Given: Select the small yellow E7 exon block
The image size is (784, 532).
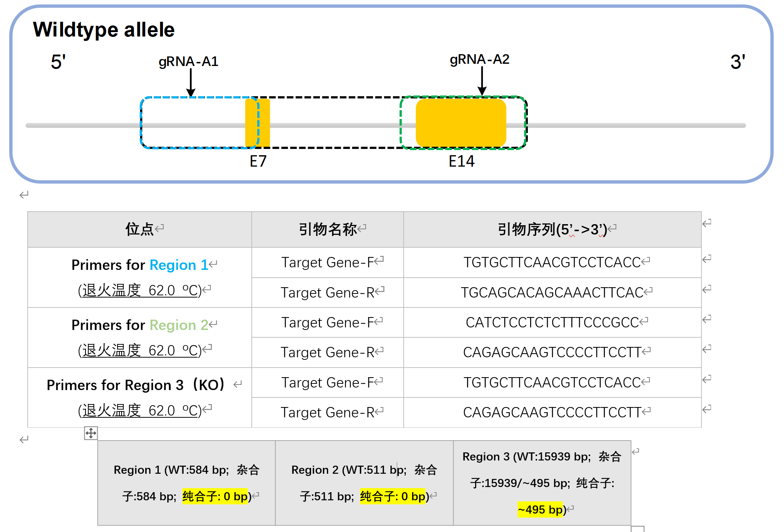Looking at the screenshot, I should click(258, 122).
